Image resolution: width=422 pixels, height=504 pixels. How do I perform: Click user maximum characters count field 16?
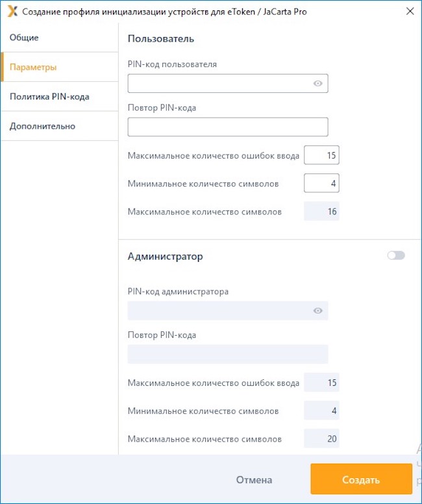tap(321, 212)
